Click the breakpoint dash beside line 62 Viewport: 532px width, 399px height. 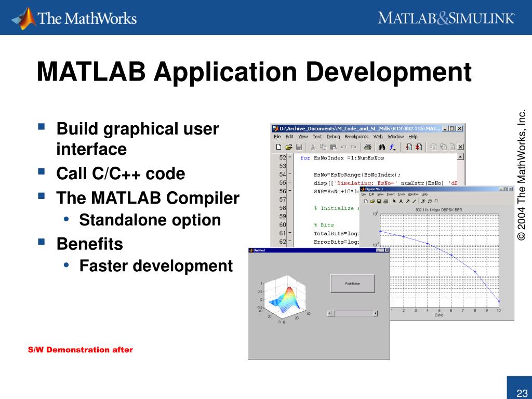tap(290, 242)
